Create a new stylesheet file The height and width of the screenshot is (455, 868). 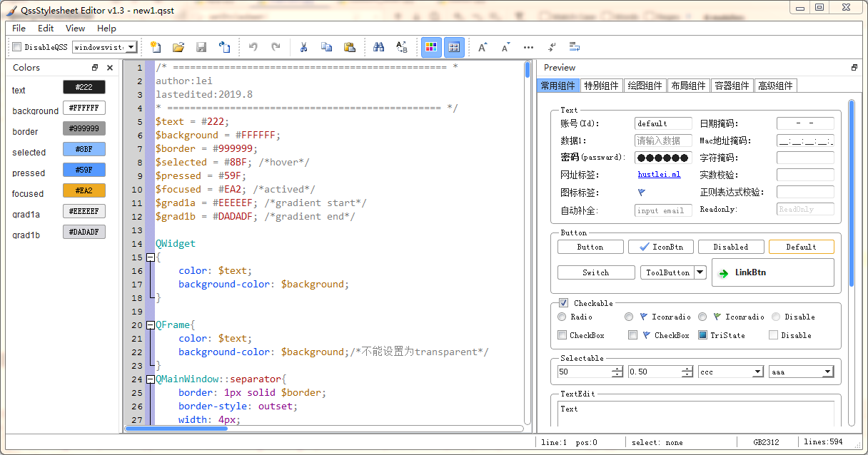pyautogui.click(x=155, y=47)
